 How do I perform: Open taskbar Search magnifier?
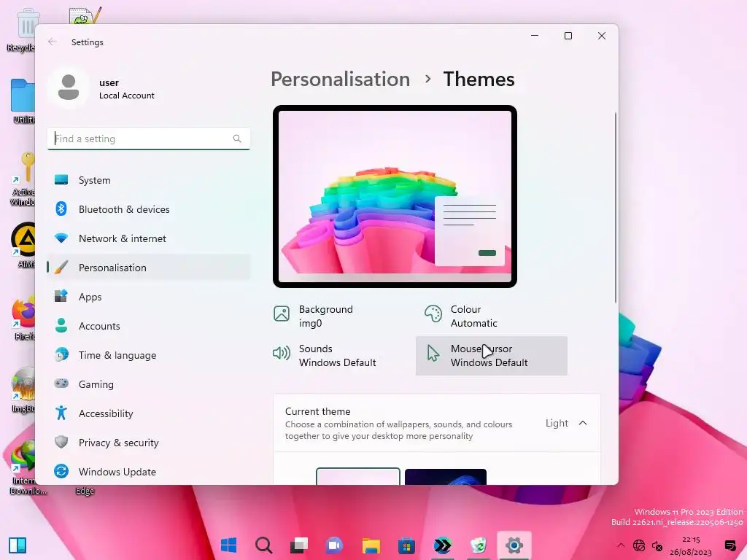[x=263, y=545]
